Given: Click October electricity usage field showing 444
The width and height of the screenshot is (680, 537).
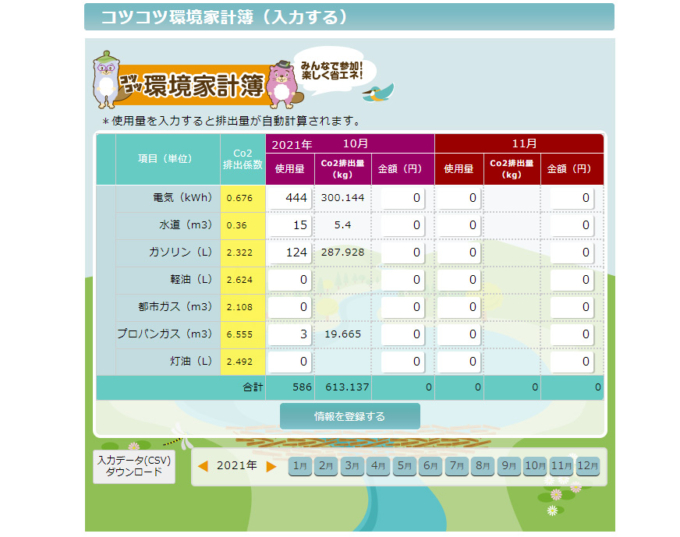Looking at the screenshot, I should [x=290, y=198].
